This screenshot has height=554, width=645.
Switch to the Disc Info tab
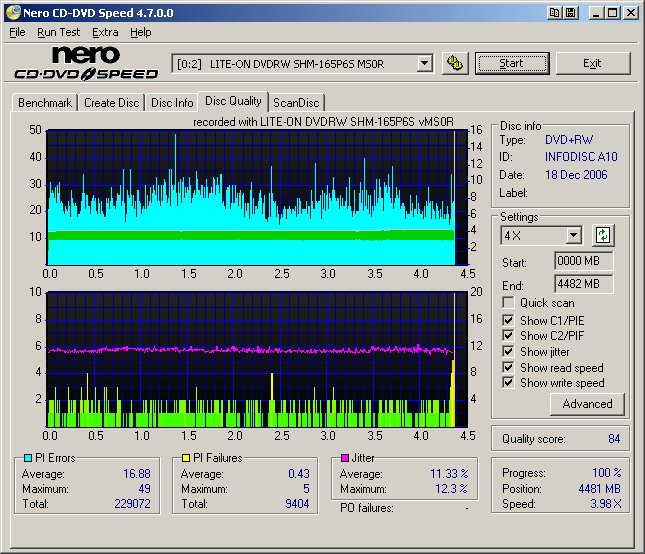(x=172, y=102)
